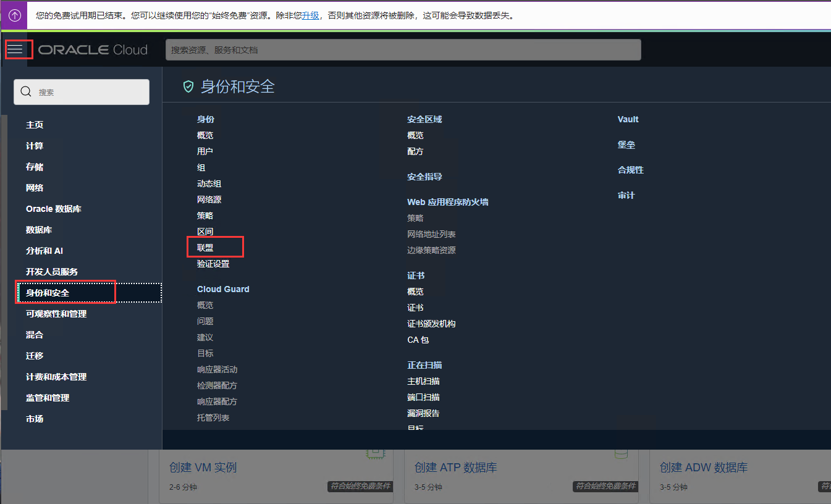
Task: Click the purple upgrade arrow icon
Action: click(15, 15)
